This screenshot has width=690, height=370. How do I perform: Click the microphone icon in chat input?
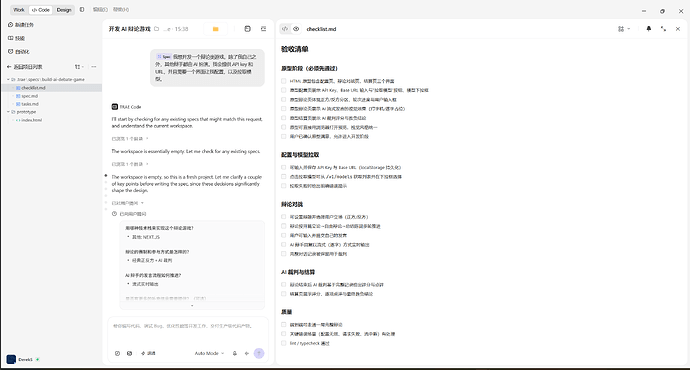(235, 353)
